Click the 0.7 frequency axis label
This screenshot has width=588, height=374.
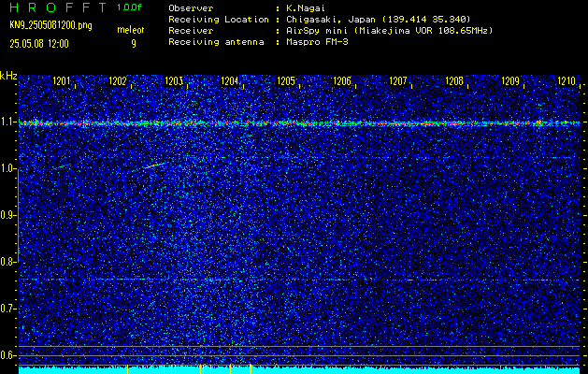coord(7,309)
